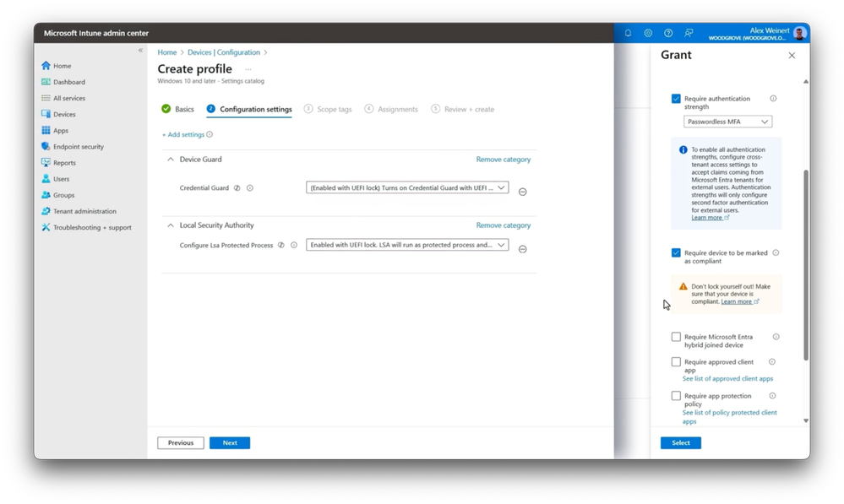Show Credential Guard info tooltip
The height and width of the screenshot is (504, 844).
250,187
